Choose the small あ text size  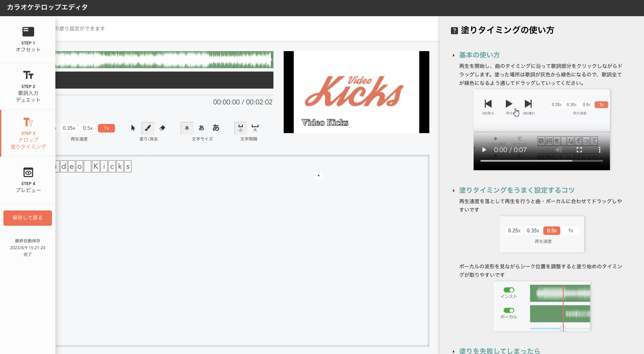click(187, 128)
